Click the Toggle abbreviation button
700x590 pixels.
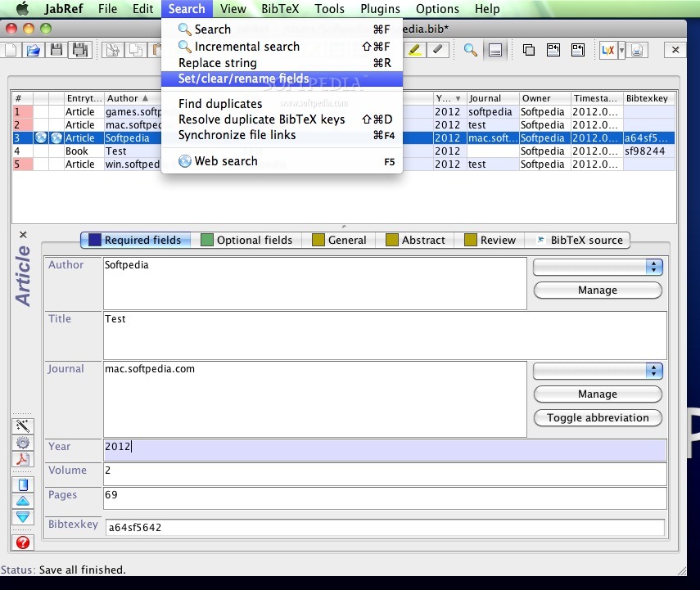point(598,417)
